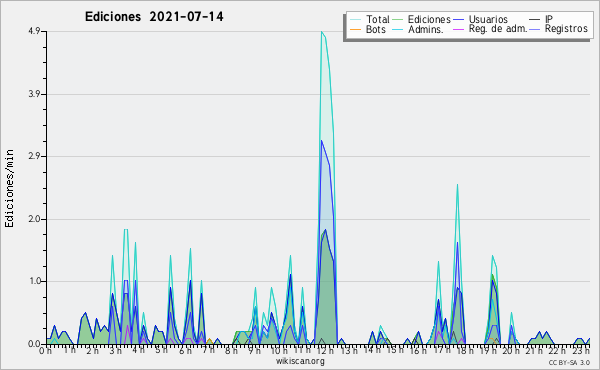Click the y-axis value '4.9'
Viewport: 600px width, 370px height.
pos(34,31)
